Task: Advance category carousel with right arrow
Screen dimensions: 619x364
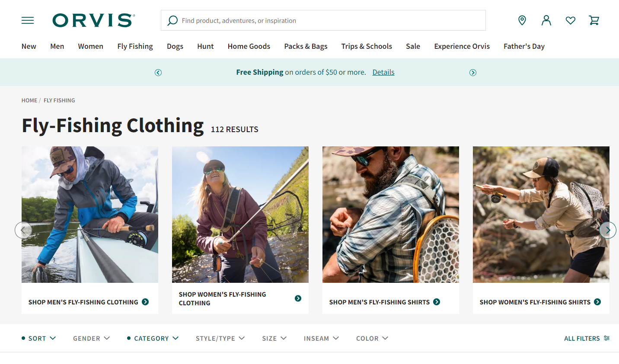Action: click(x=608, y=230)
